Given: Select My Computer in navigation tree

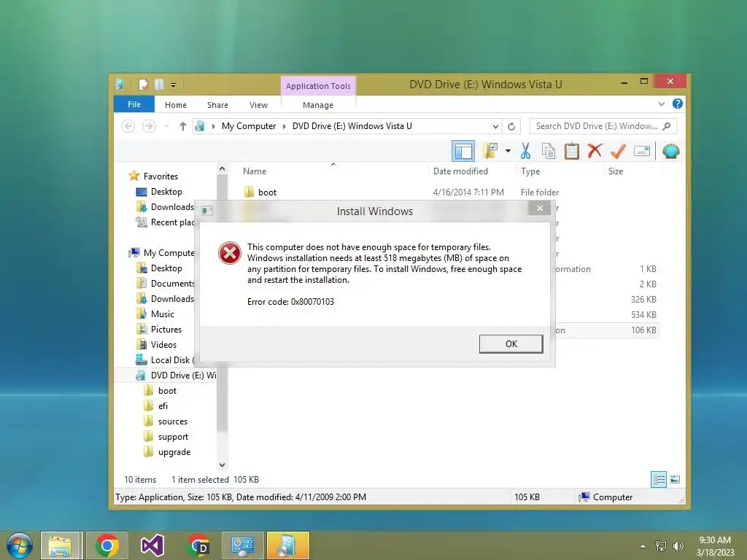Looking at the screenshot, I should point(169,253).
